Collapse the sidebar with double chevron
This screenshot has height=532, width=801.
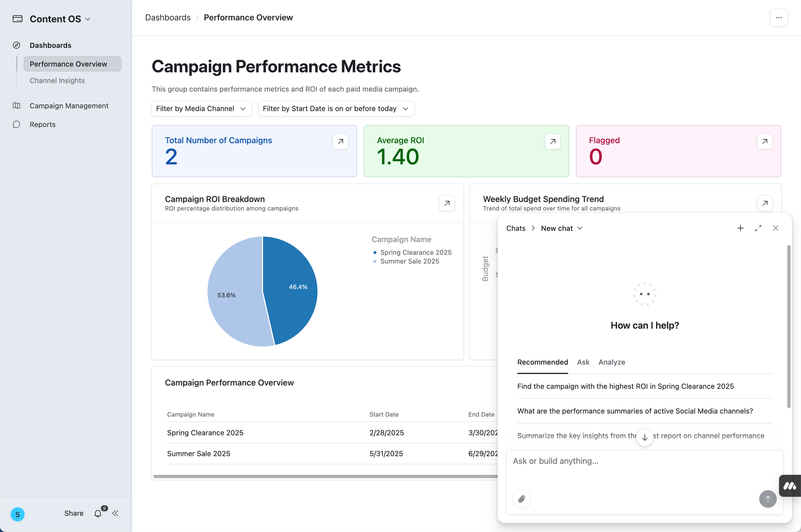[x=115, y=513]
